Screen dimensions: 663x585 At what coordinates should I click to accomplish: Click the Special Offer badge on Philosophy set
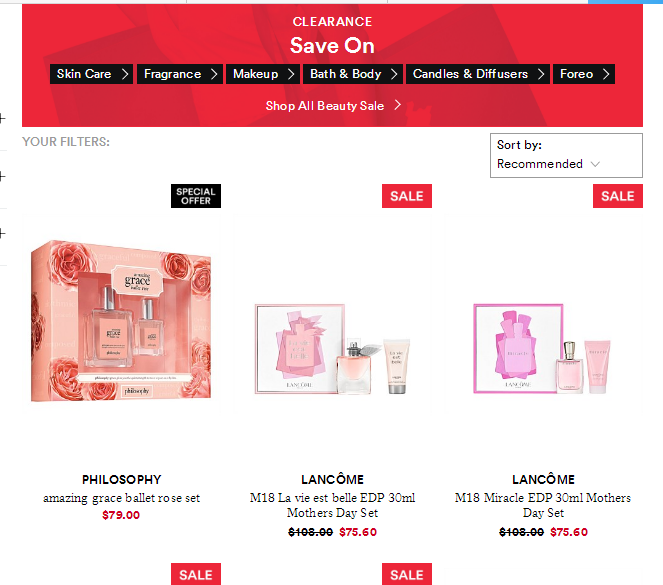[x=196, y=196]
